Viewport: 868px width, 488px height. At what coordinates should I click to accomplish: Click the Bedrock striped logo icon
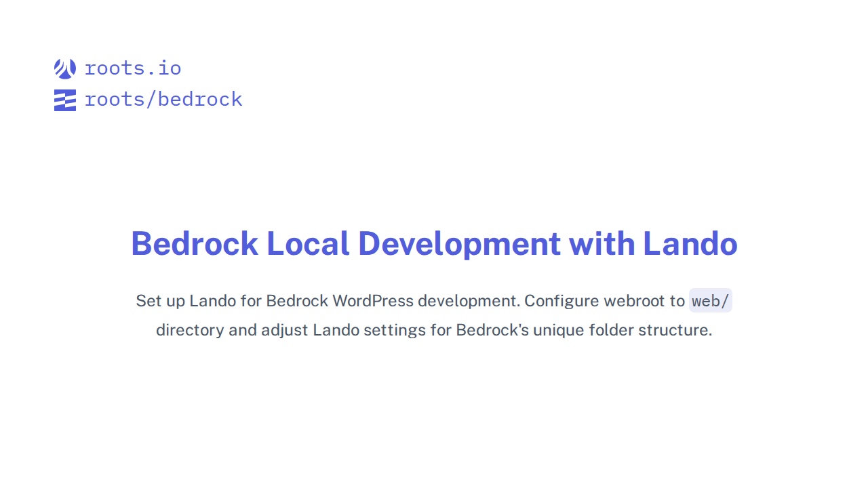[65, 100]
